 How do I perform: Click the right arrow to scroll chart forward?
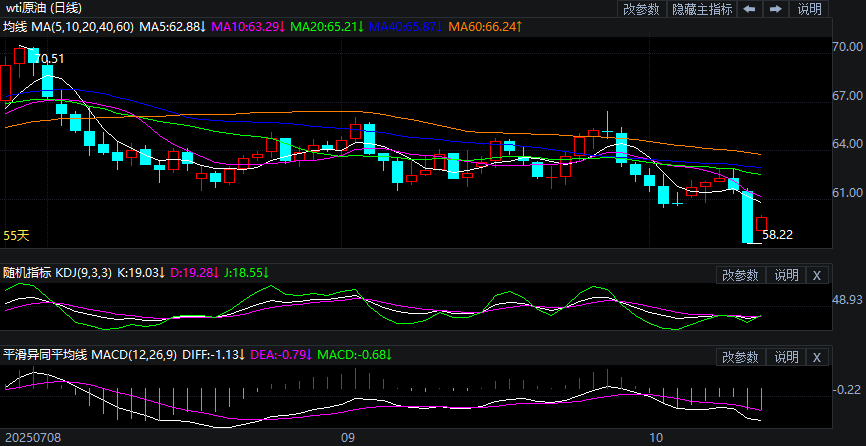tap(773, 9)
